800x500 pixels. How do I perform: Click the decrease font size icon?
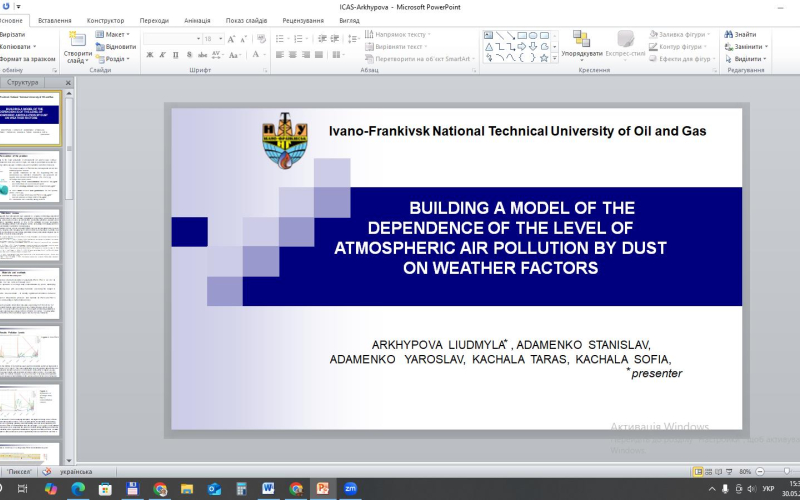(x=243, y=39)
